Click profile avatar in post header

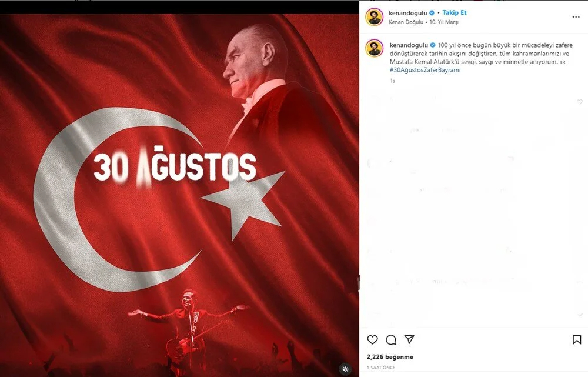374,17
